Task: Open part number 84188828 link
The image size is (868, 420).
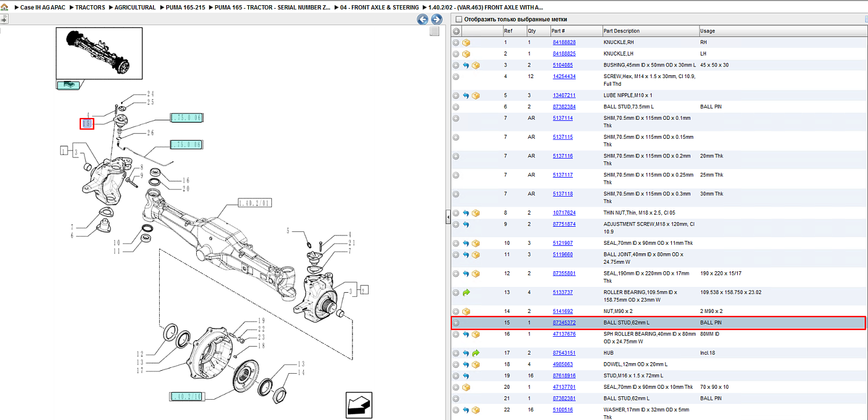Action: pos(564,42)
